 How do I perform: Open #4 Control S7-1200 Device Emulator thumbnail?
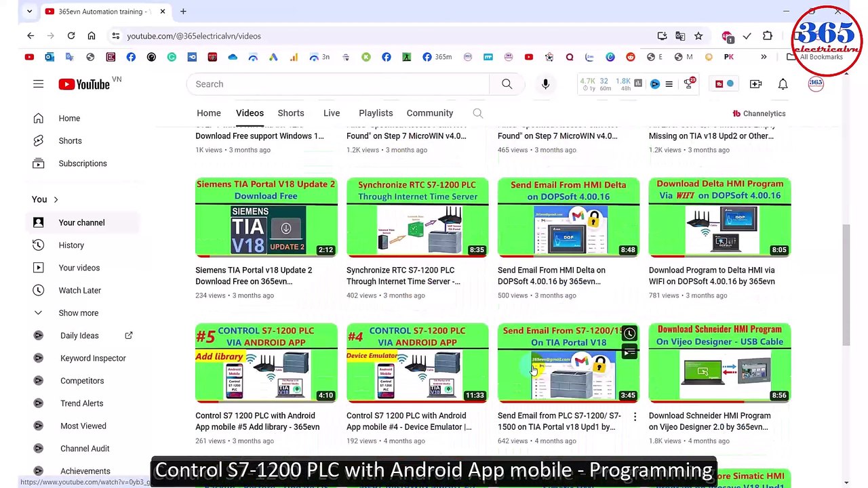pyautogui.click(x=417, y=363)
